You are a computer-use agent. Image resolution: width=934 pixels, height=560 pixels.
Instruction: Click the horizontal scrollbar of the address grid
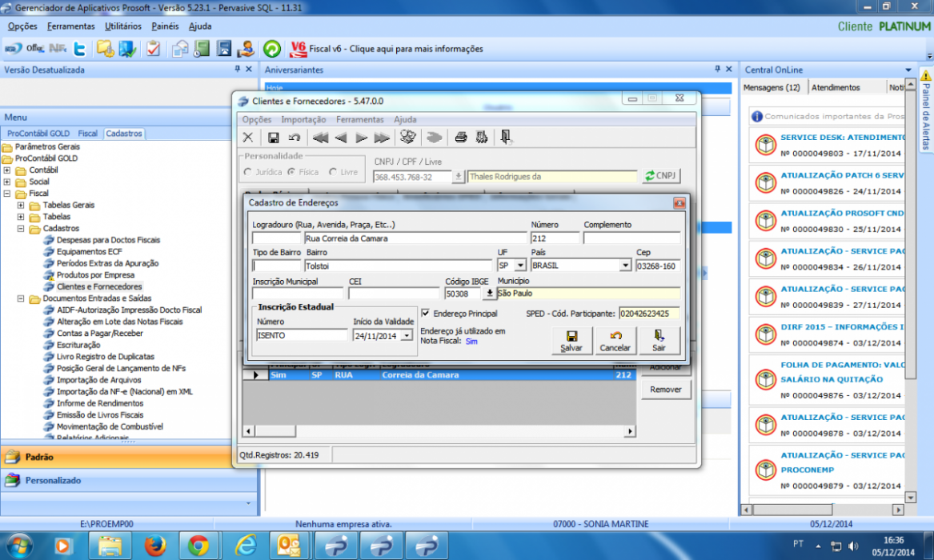(439, 431)
